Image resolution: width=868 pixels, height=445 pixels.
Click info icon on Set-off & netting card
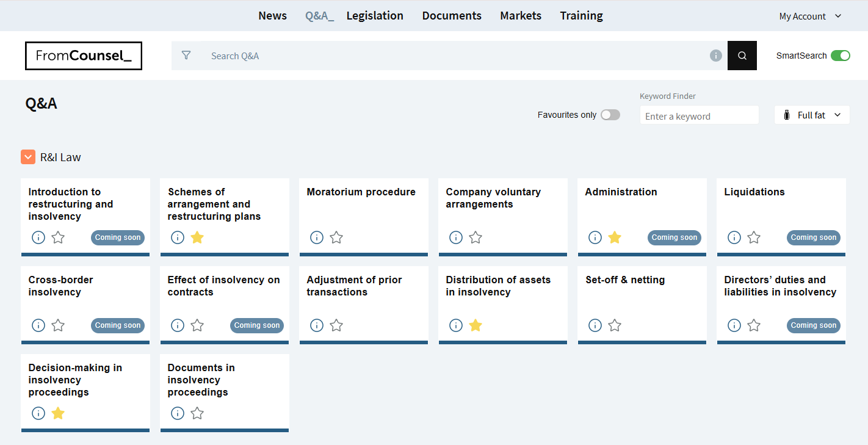pos(595,325)
